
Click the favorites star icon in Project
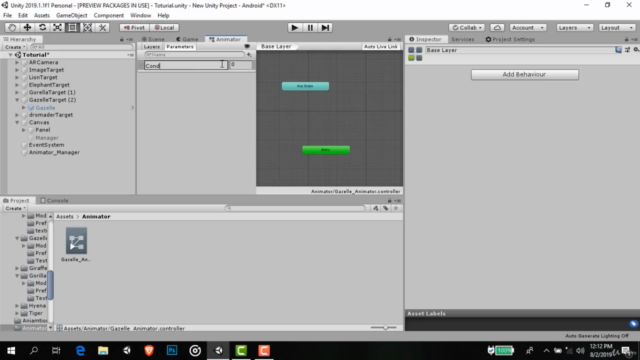coord(396,208)
